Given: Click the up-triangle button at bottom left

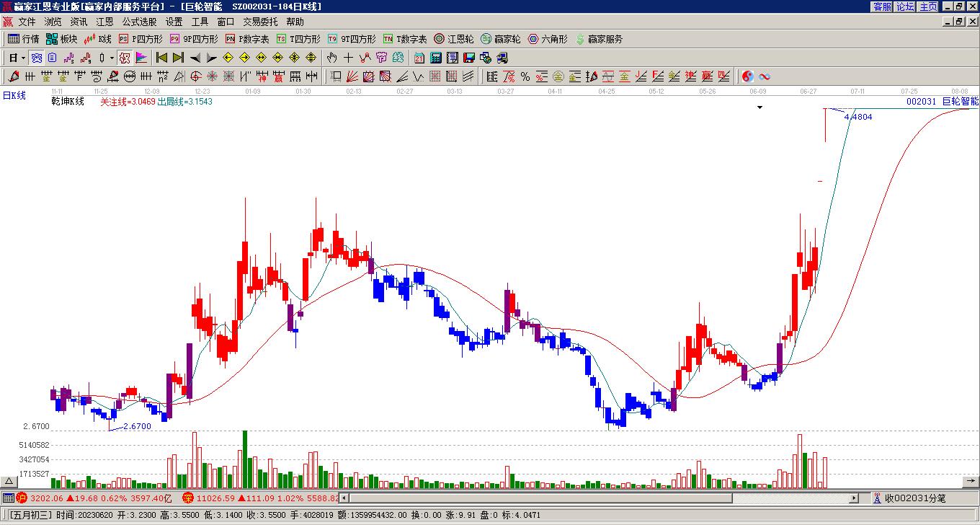Looking at the screenshot, I should [x=9, y=482].
